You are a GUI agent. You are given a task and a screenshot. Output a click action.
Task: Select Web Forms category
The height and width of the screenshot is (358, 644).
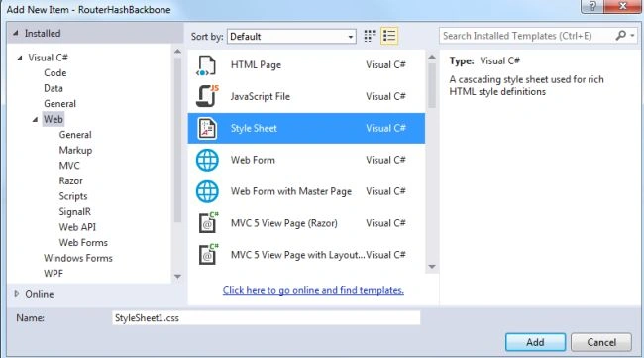(83, 243)
